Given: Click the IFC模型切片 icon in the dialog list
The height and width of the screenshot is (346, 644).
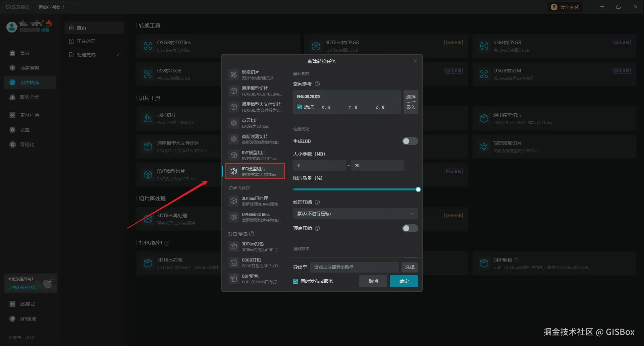Looking at the screenshot, I should coord(234,171).
